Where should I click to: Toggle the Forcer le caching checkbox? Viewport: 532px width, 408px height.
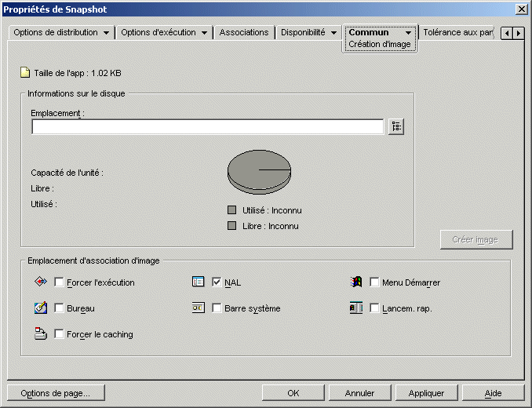tap(59, 334)
